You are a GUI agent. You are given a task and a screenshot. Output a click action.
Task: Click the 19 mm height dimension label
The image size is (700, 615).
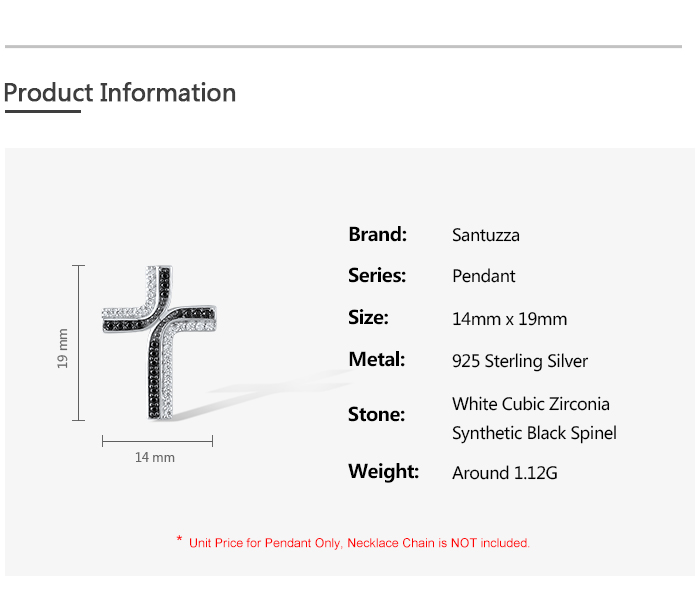(x=63, y=347)
